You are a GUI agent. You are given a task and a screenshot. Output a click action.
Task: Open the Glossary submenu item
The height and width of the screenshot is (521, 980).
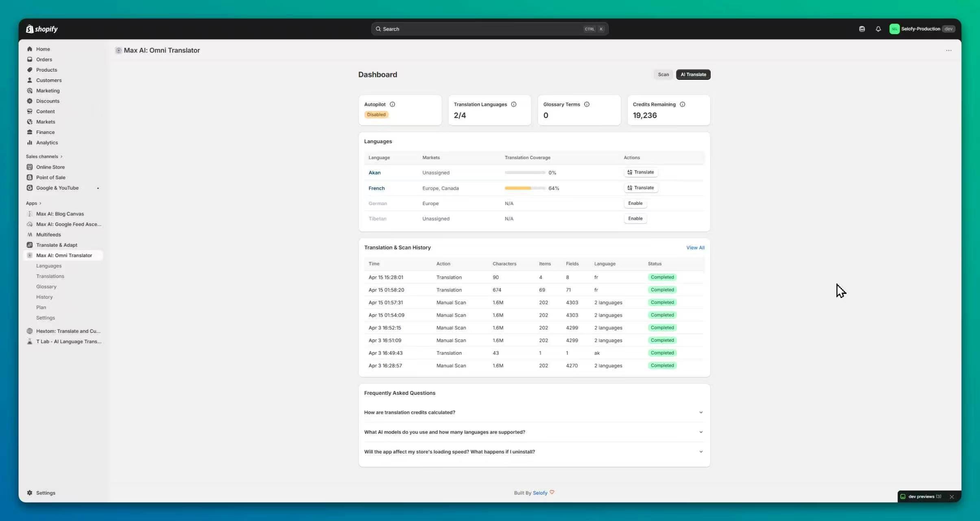coord(46,287)
